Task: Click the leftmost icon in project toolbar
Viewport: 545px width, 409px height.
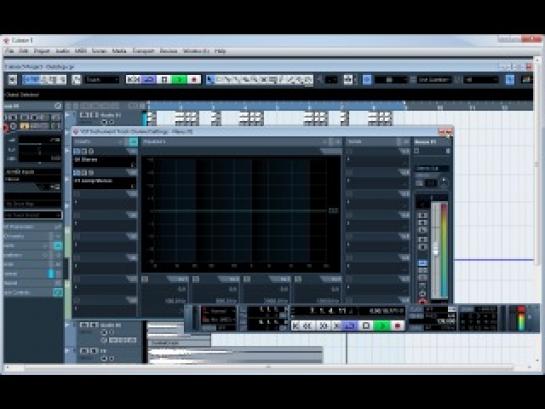Action: pos(12,80)
